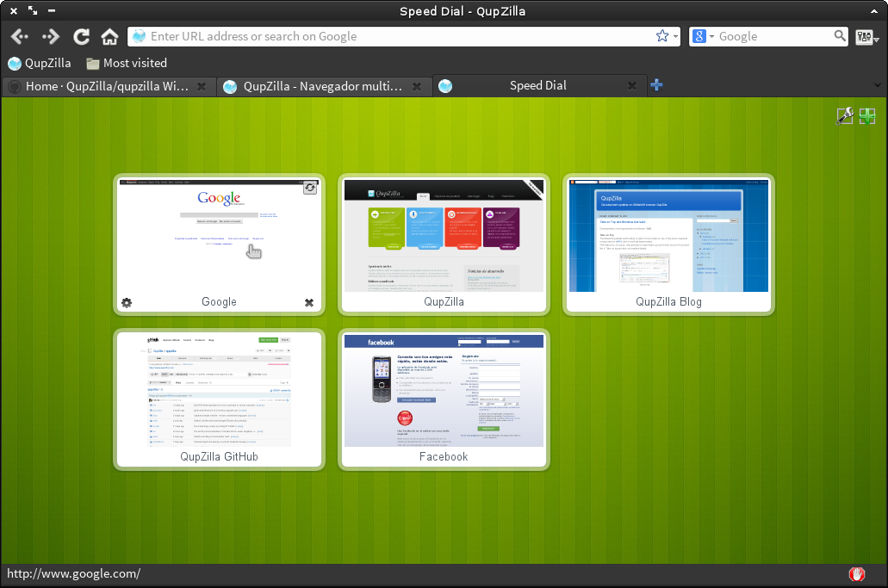The width and height of the screenshot is (888, 588).
Task: Go back using the back arrow
Action: (19, 37)
